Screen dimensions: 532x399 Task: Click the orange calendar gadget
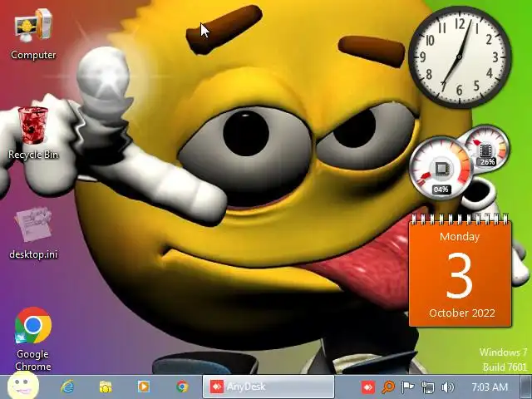coord(461,270)
